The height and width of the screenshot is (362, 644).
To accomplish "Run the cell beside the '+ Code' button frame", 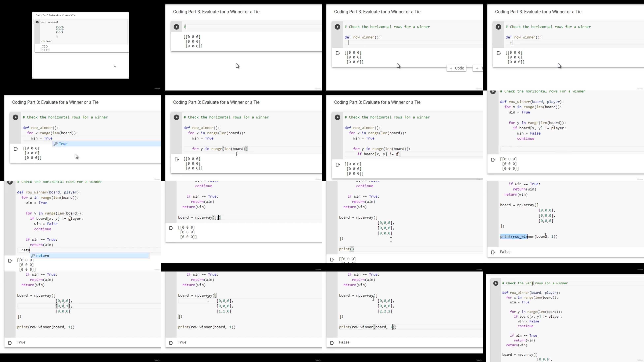I will click(337, 27).
